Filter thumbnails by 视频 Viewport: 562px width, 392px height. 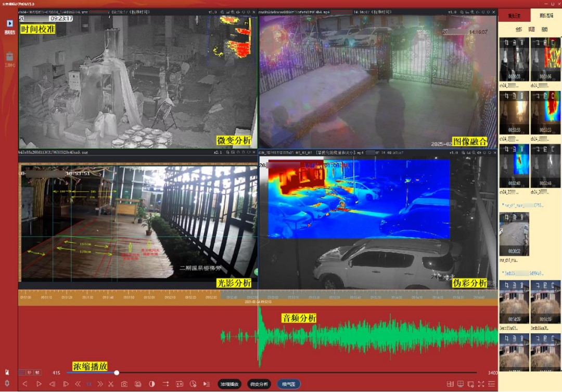[x=544, y=30]
